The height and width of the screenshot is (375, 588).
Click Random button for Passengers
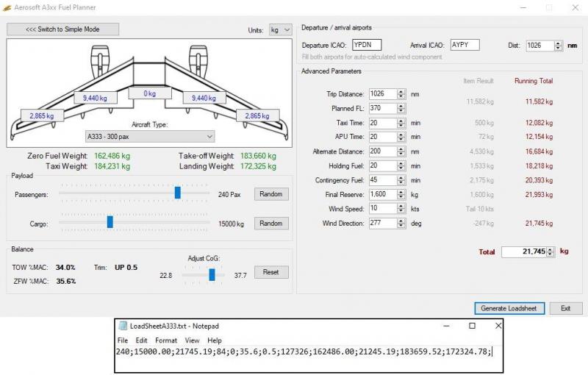(x=271, y=194)
